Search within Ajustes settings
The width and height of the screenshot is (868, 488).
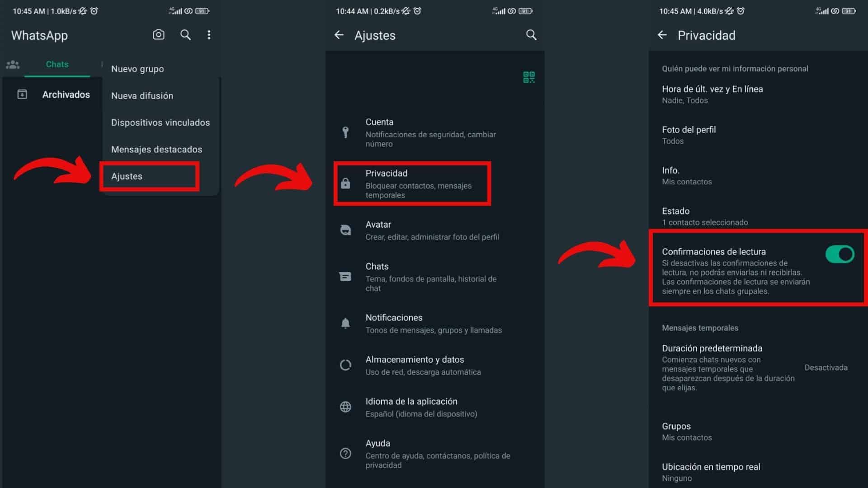(x=531, y=35)
